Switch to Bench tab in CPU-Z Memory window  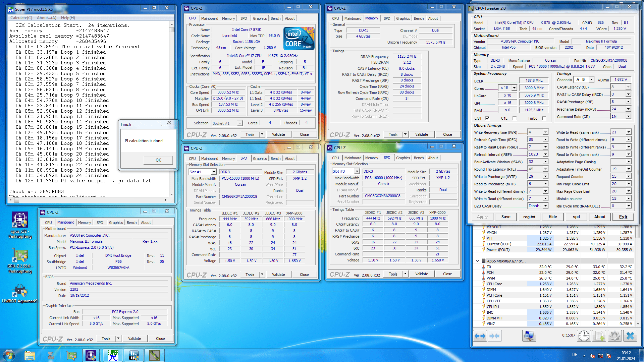[x=419, y=18]
